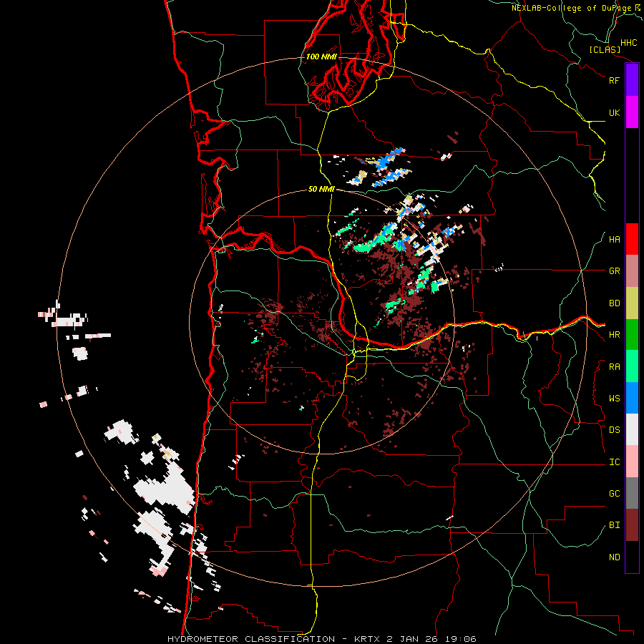Click the HR legend label
644x644 pixels.
coord(614,335)
